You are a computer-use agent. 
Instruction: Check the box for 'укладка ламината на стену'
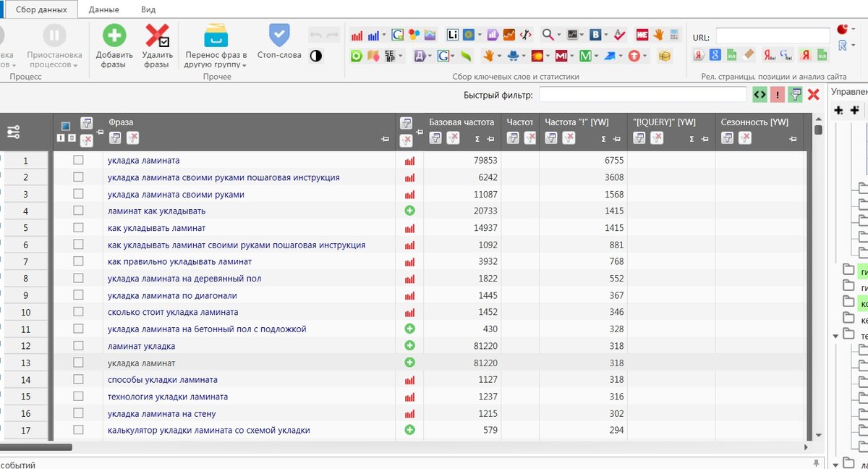point(78,413)
